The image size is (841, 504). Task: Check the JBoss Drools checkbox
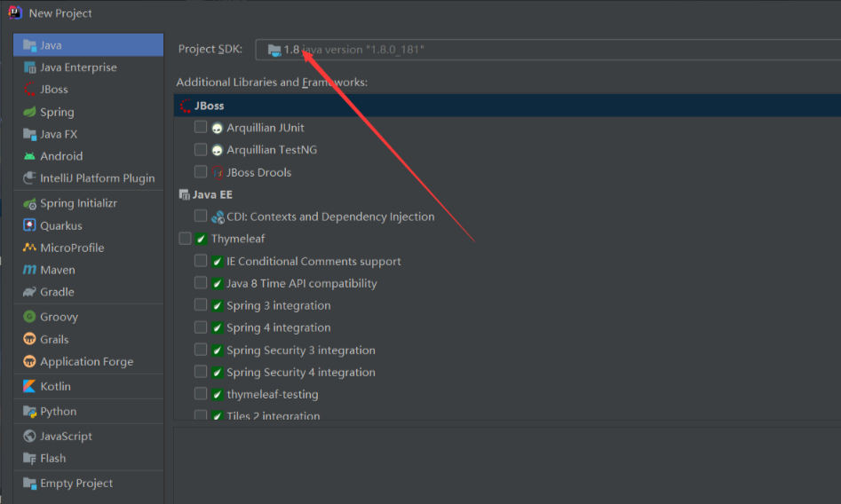click(x=201, y=171)
